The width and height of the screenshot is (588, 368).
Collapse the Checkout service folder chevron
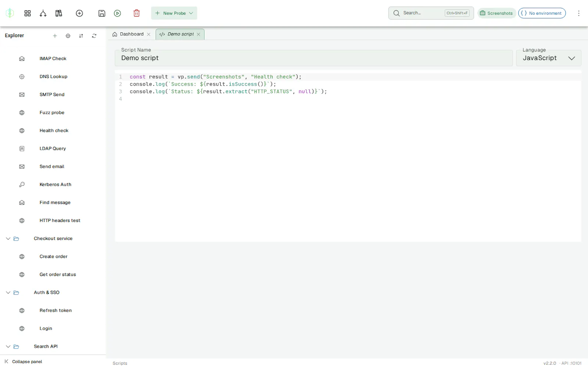[x=8, y=239]
